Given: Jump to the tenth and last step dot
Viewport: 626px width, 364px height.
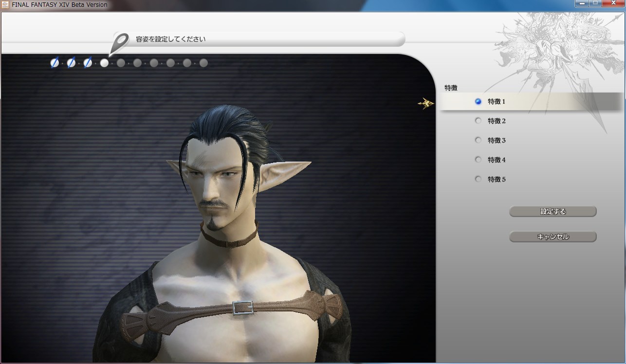Looking at the screenshot, I should pos(203,63).
